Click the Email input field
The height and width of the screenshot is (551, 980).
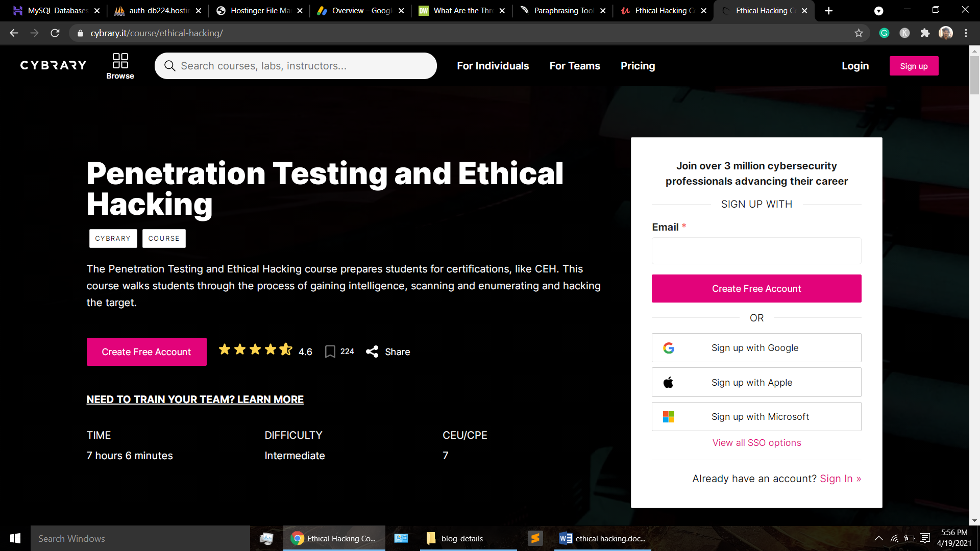click(x=756, y=251)
